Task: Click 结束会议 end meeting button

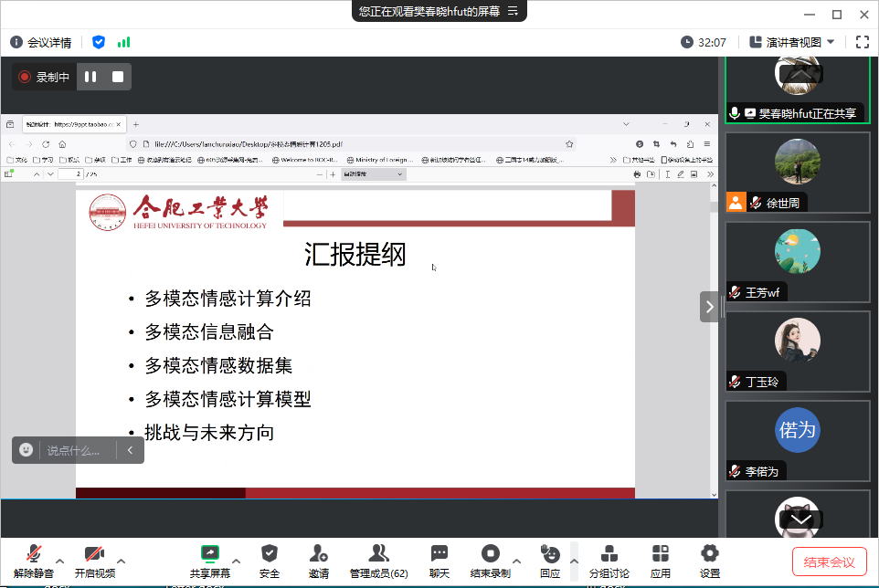Action: (829, 562)
